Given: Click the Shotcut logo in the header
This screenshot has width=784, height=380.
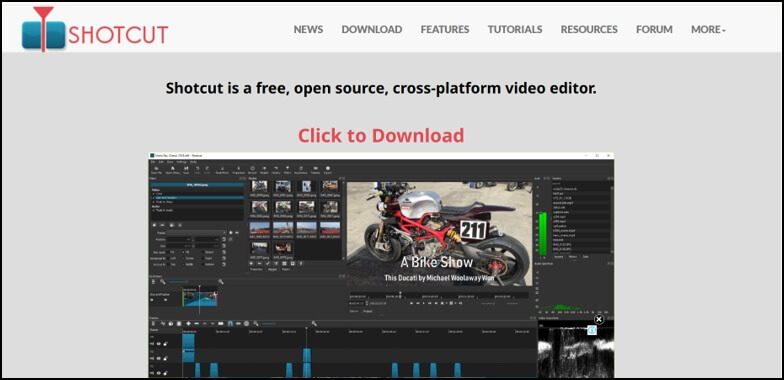Looking at the screenshot, I should point(95,30).
